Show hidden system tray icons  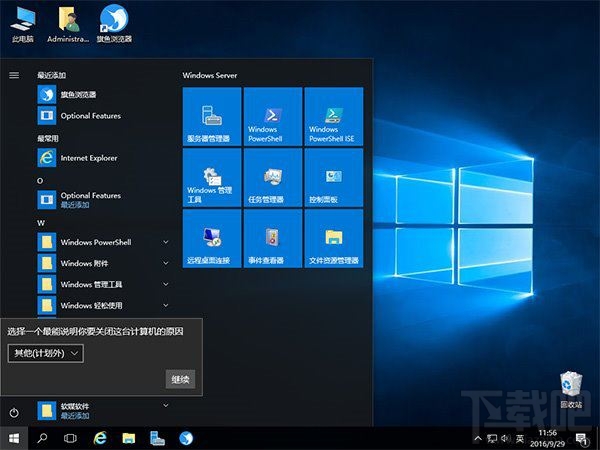coord(478,439)
